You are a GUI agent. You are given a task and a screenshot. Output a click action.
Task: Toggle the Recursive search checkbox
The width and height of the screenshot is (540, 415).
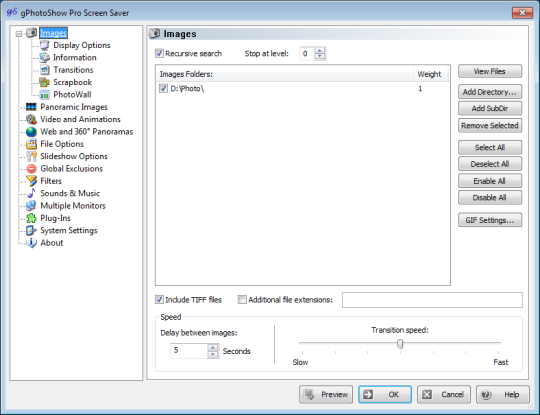pos(159,53)
